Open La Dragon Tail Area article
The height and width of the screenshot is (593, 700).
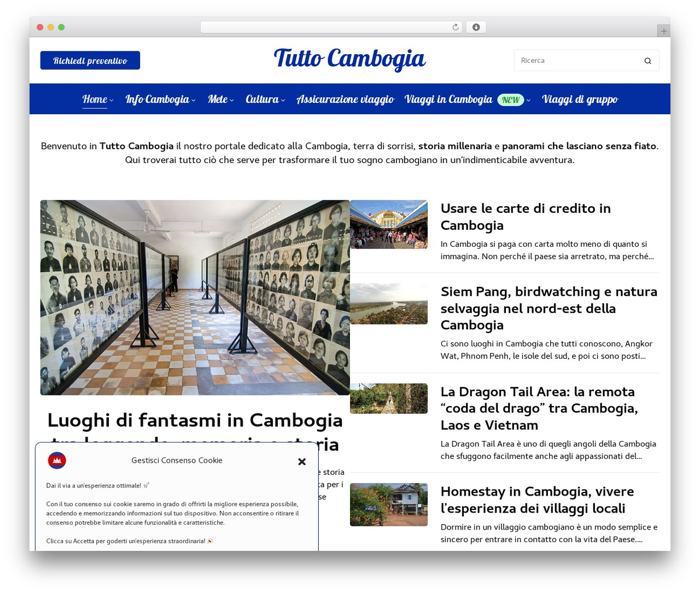pyautogui.click(x=539, y=408)
